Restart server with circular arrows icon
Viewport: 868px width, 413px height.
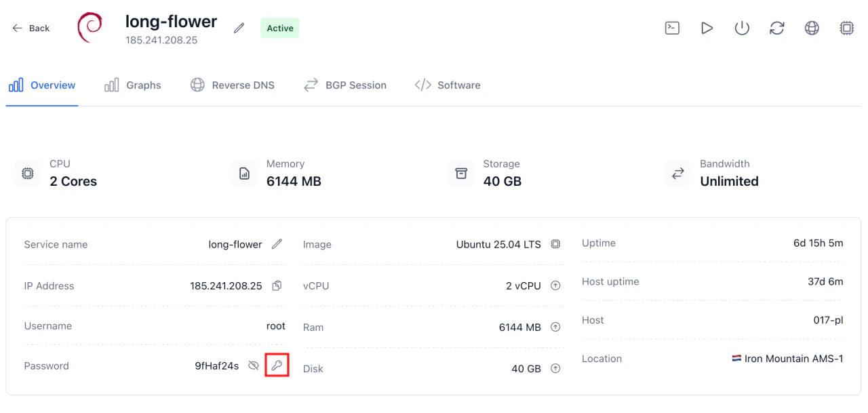(777, 28)
